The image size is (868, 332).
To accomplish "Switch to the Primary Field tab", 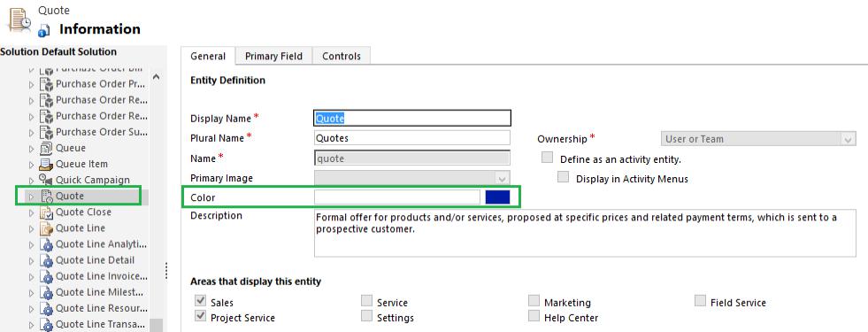I will (x=273, y=56).
